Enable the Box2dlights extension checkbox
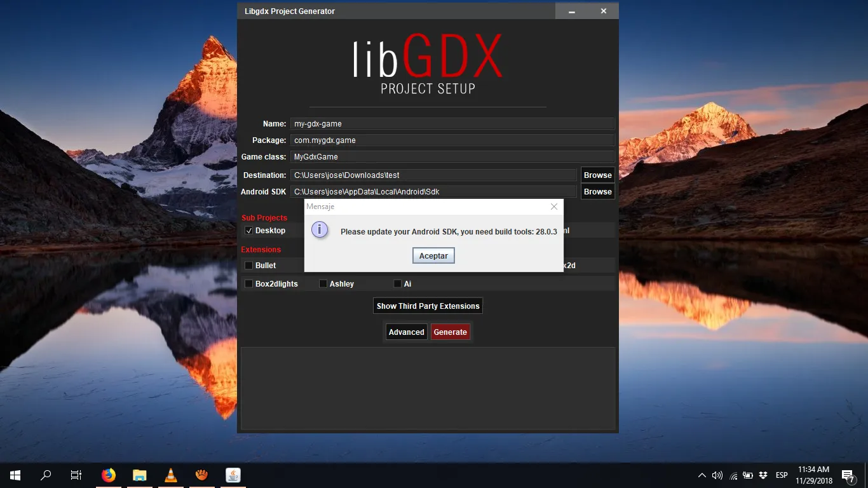This screenshot has height=488, width=868. (x=249, y=283)
